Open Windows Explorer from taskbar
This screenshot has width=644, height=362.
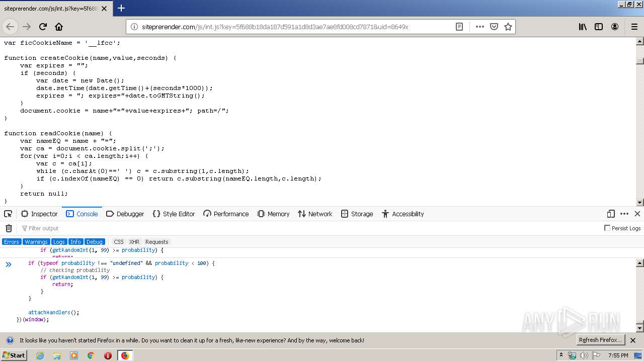pyautogui.click(x=57, y=355)
